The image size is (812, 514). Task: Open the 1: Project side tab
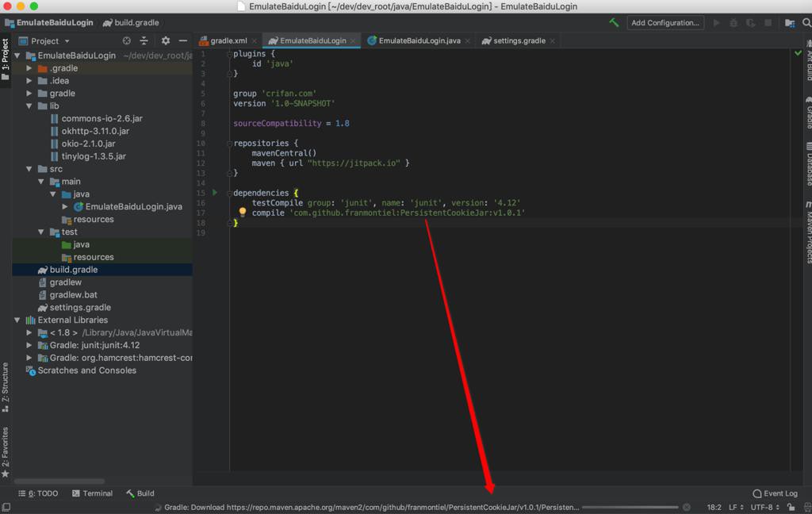(x=6, y=59)
